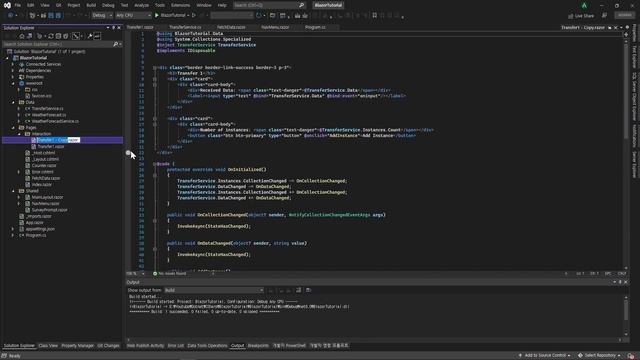Screen dimensions: 640x360
Task: Open the editor zoom percentage dropdown
Action: pos(136,273)
